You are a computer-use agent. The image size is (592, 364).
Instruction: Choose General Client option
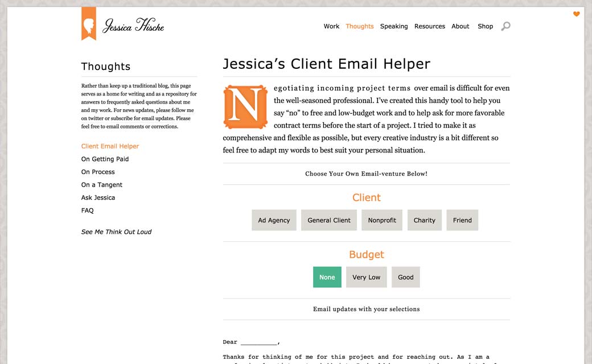pyautogui.click(x=329, y=220)
